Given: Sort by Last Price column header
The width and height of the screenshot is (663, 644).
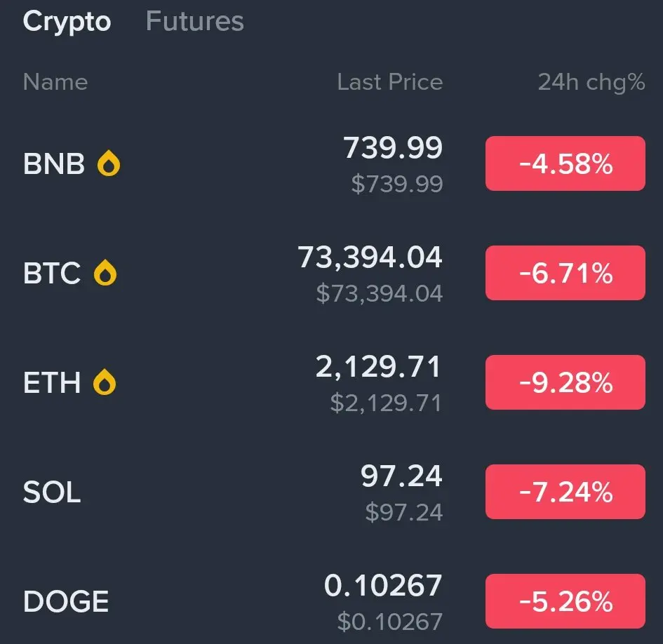Looking at the screenshot, I should pyautogui.click(x=389, y=82).
